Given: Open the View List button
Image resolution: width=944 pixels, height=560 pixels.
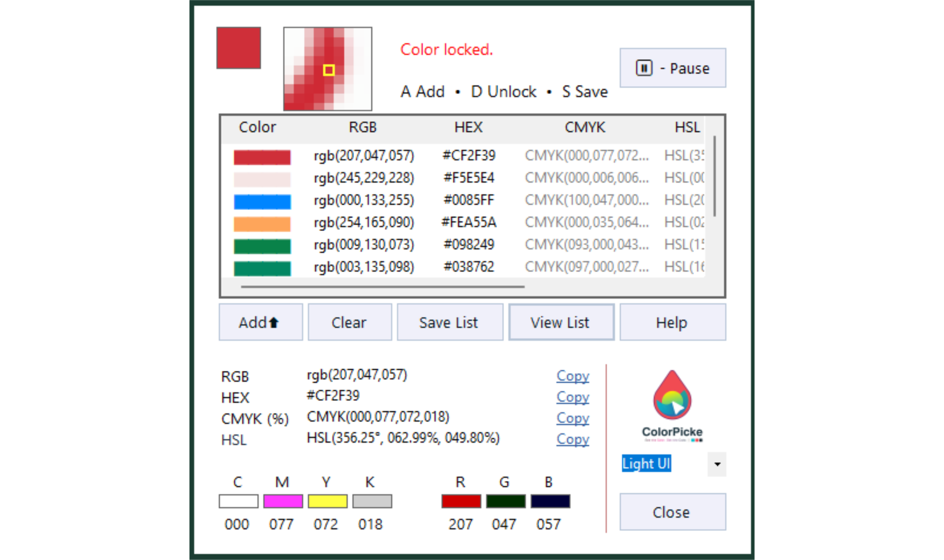Looking at the screenshot, I should tap(561, 322).
